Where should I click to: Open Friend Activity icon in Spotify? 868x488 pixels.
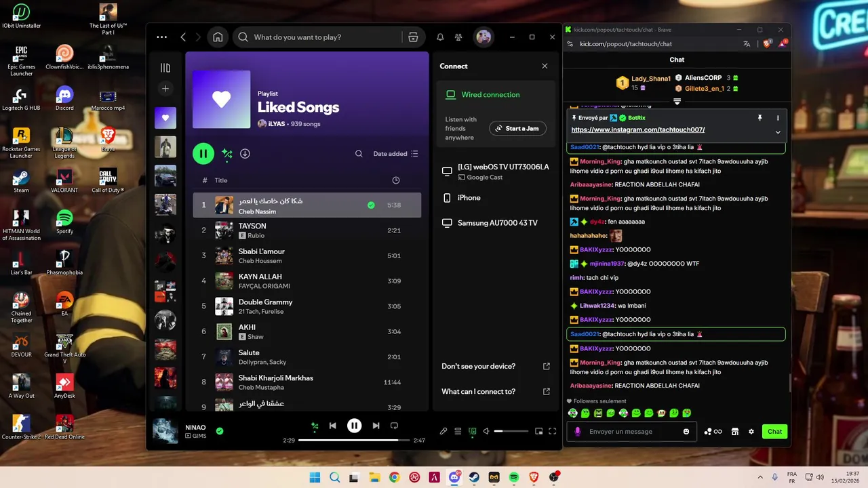coord(458,37)
